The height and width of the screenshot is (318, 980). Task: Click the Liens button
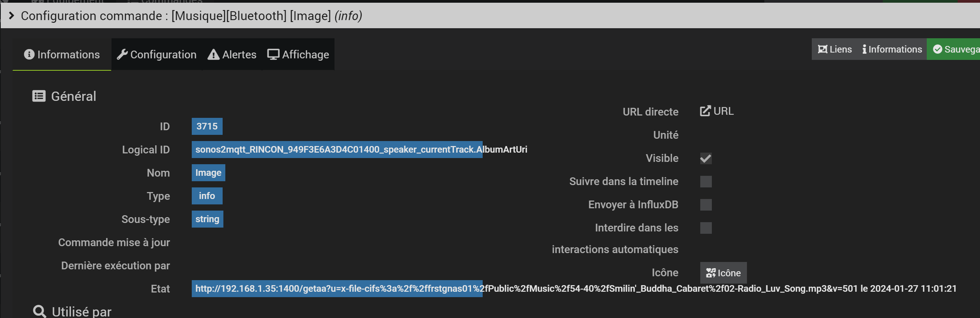point(835,49)
